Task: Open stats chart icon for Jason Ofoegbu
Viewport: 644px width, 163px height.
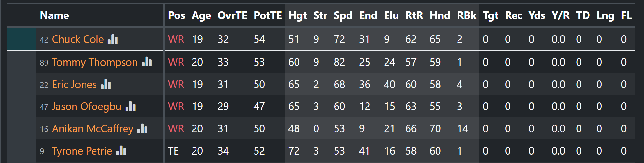Action: tap(130, 106)
